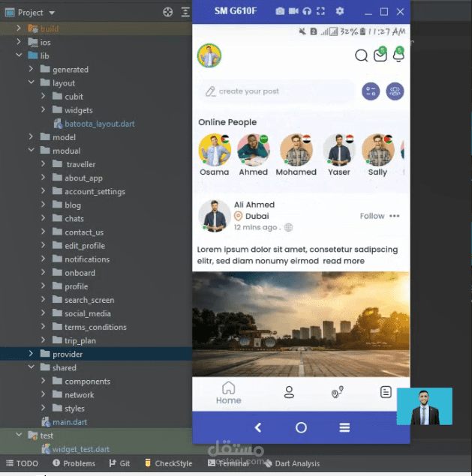The width and height of the screenshot is (472, 476).
Task: Click the screenshot camera icon in the SM G610F toolbar
Action: point(280,11)
